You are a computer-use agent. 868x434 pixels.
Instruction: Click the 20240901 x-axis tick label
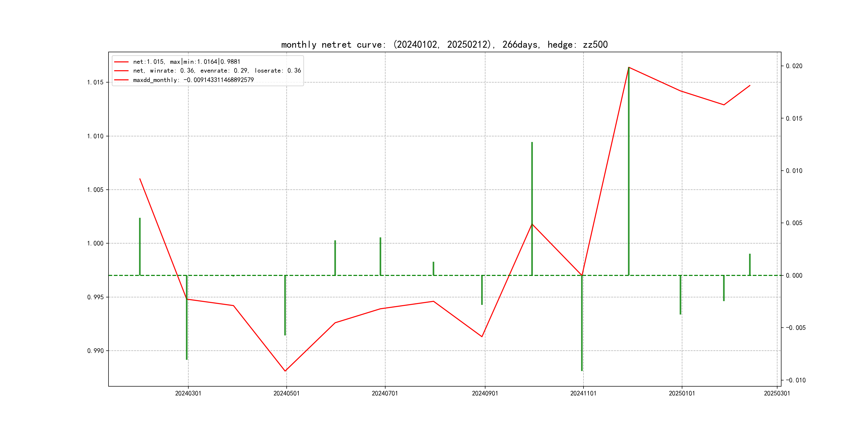click(485, 393)
